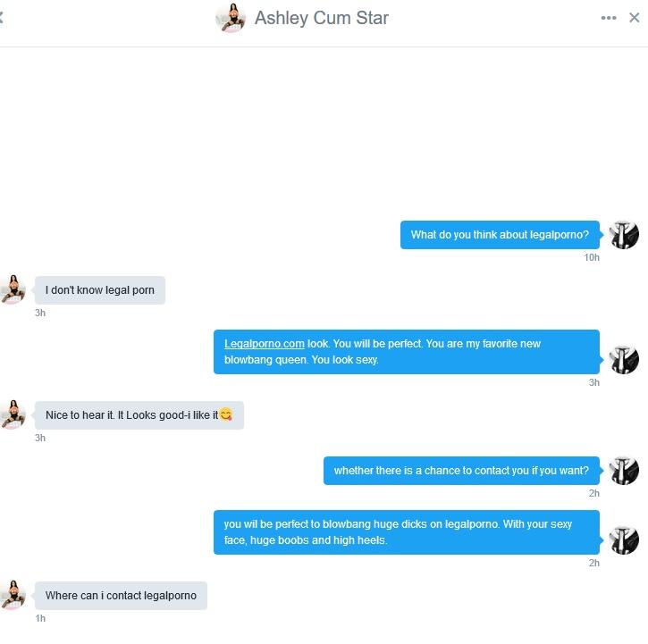Close the conversation with the X icon
Screen dimensions: 648x644
click(x=634, y=18)
